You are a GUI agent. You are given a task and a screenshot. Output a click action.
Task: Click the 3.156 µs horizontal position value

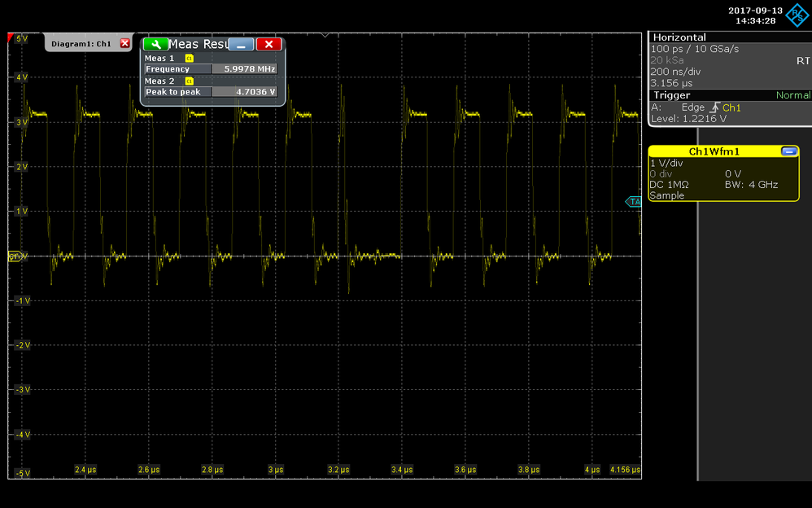(x=671, y=83)
